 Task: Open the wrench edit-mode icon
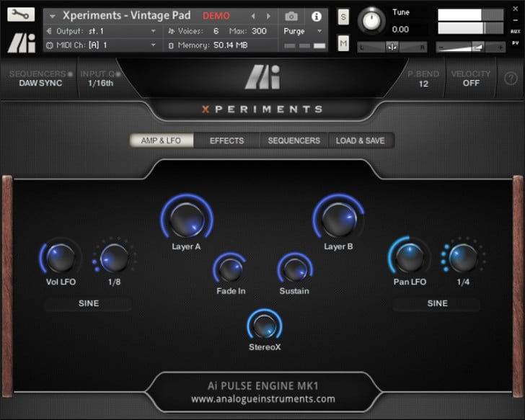pos(21,14)
